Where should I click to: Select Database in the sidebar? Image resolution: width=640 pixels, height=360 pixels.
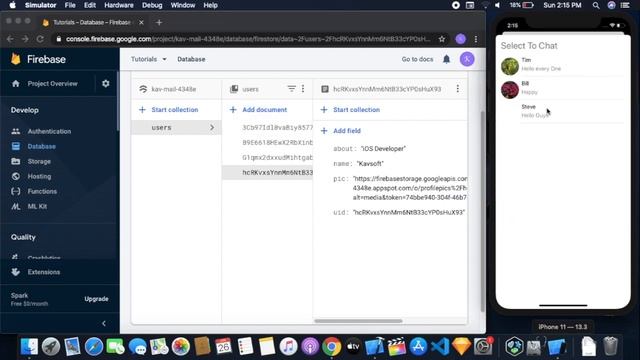tap(42, 147)
